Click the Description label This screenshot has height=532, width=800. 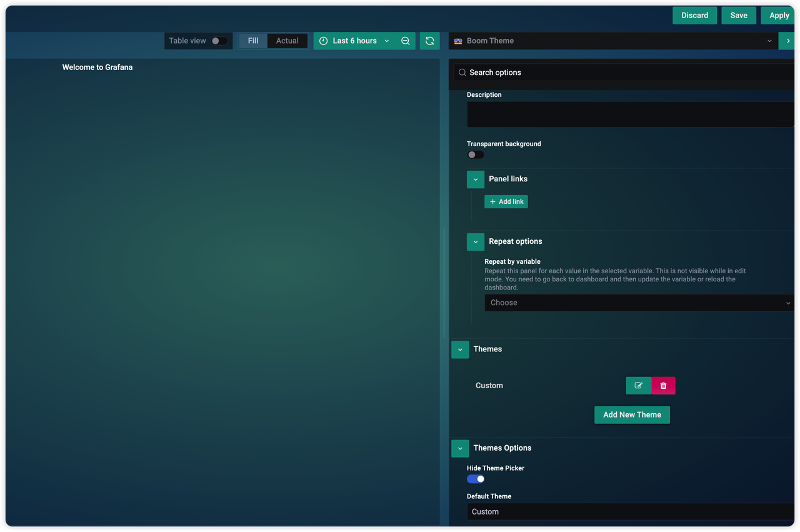click(x=484, y=95)
